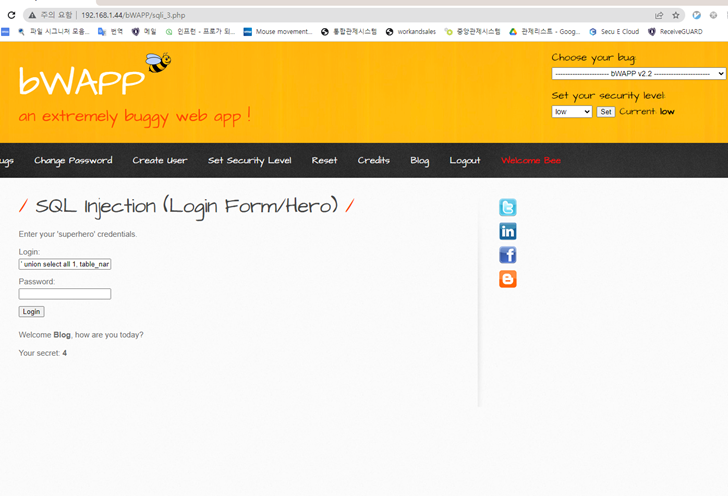Open the 메일 bookmark
Image resolution: width=728 pixels, height=496 pixels.
pos(144,32)
